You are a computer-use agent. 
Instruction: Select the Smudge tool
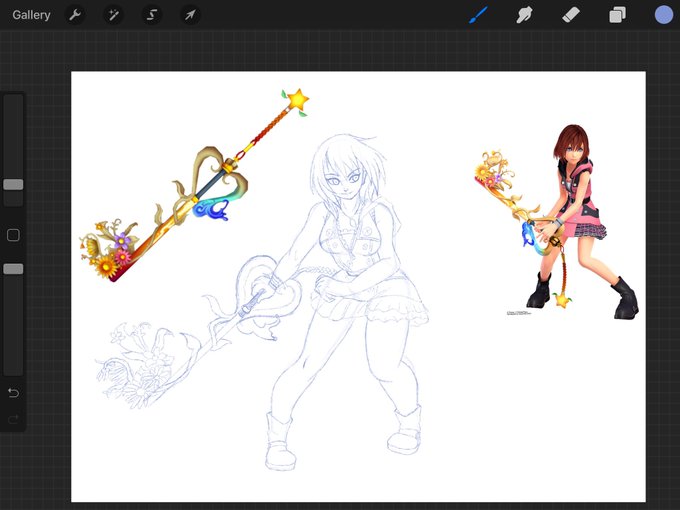(524, 15)
